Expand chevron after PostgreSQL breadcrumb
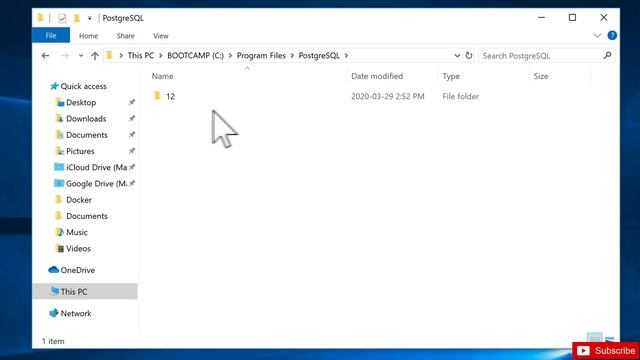The width and height of the screenshot is (640, 360). pyautogui.click(x=346, y=56)
